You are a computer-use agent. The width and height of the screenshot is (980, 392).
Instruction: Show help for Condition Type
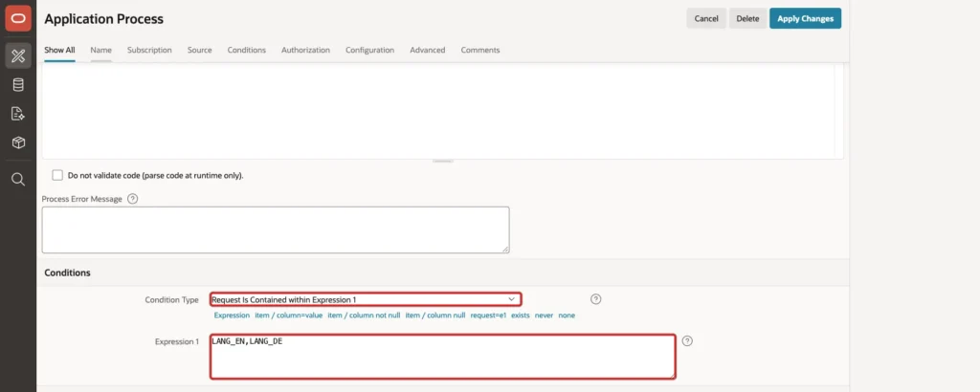tap(595, 299)
